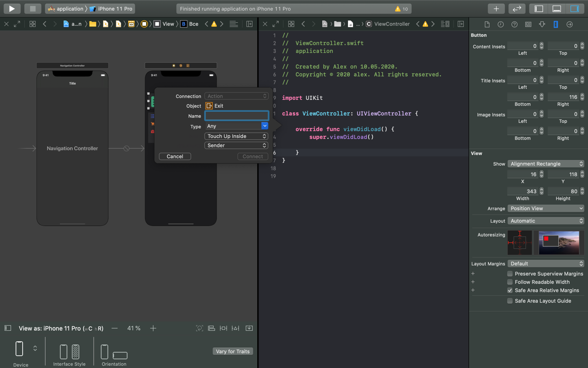Stop the running application

[x=33, y=9]
